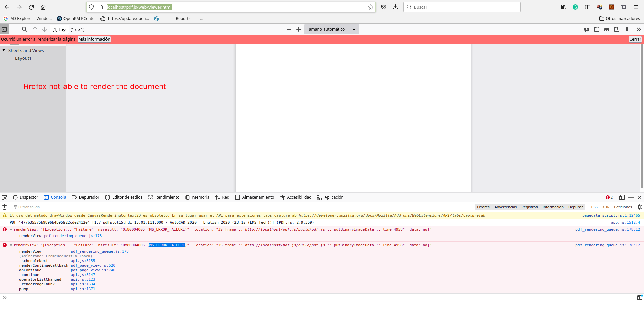Open the Firefox home page
This screenshot has height=314, width=644.
tap(43, 7)
